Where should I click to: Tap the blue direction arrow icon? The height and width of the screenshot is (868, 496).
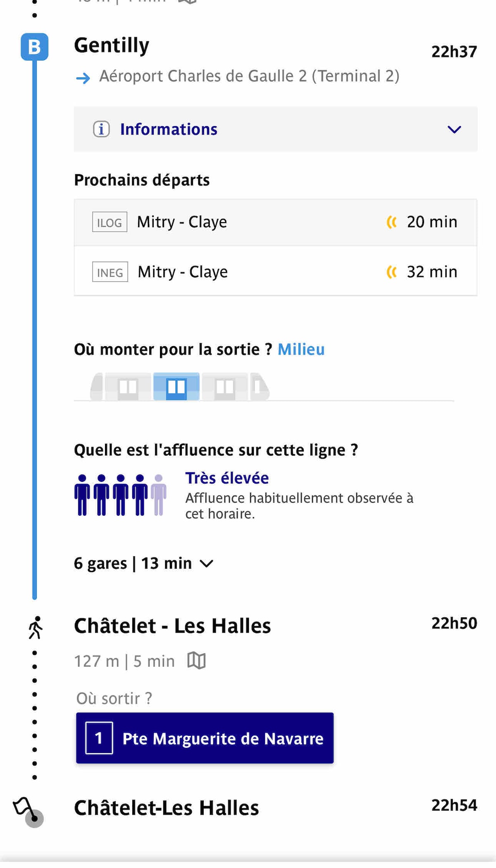83,78
